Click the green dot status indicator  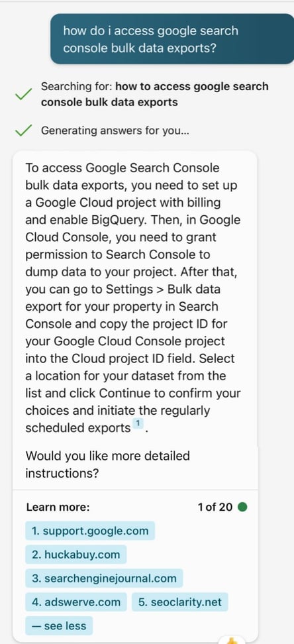click(242, 508)
